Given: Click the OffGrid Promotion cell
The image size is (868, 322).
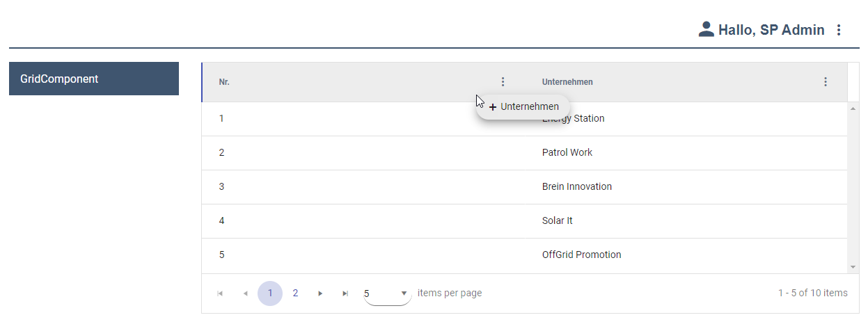Looking at the screenshot, I should click(581, 255).
